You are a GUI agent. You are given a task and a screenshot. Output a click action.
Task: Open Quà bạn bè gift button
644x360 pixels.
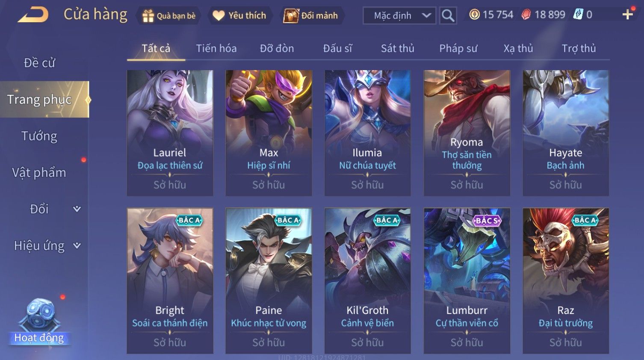[x=168, y=16]
